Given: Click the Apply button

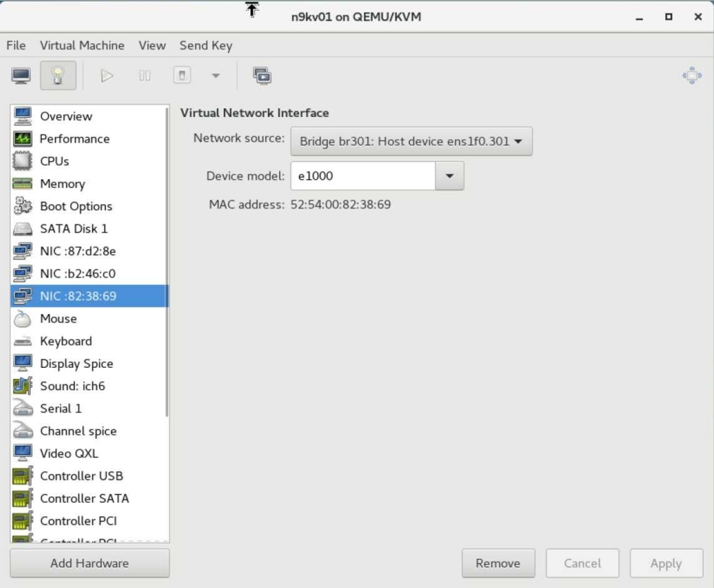Looking at the screenshot, I should [x=666, y=563].
